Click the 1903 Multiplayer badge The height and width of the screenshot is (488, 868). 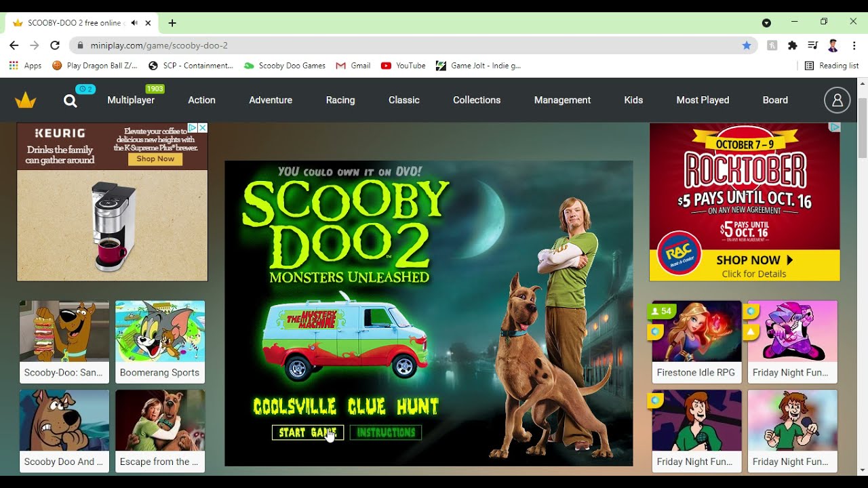tap(155, 89)
